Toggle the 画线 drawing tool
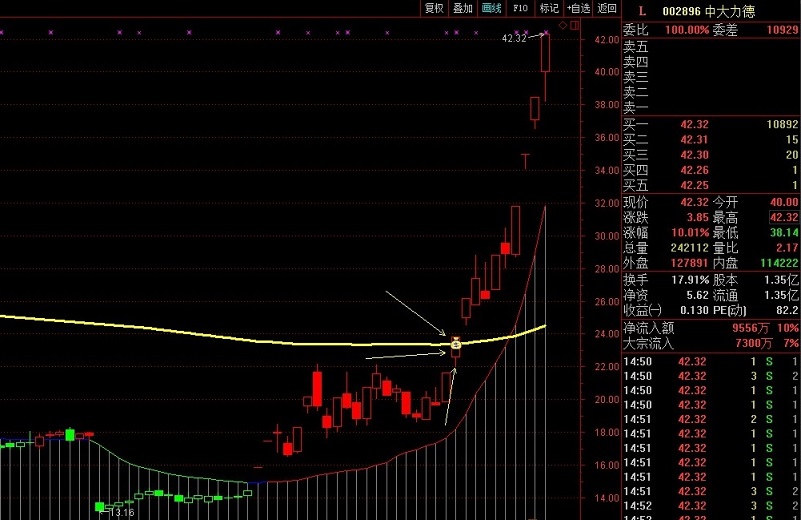 tap(491, 8)
